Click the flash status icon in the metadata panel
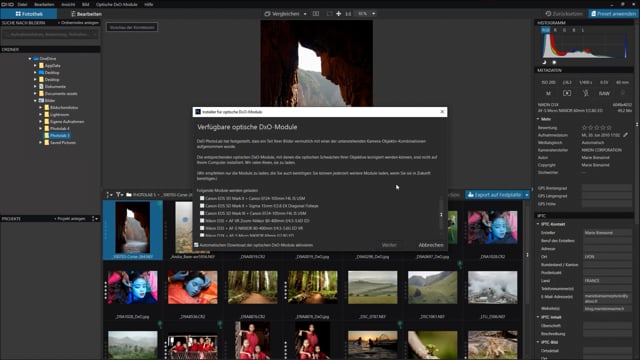Viewport: 640px width, 360px height. click(x=586, y=93)
